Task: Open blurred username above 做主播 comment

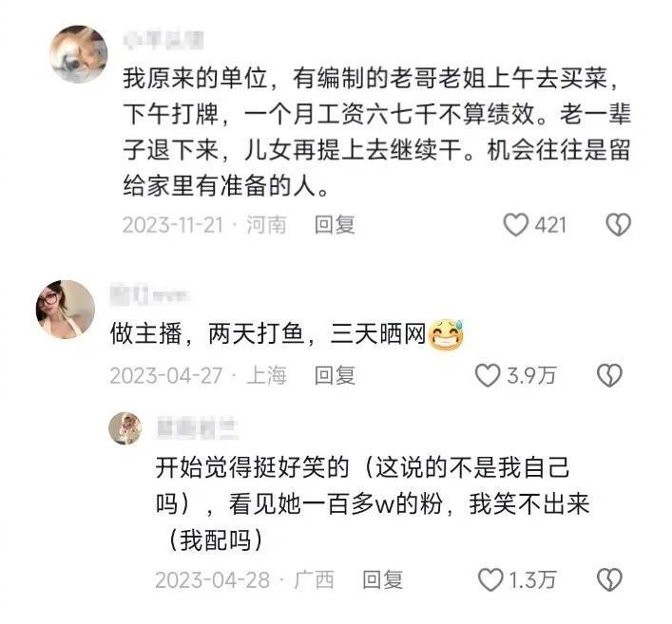Action: pos(149,295)
